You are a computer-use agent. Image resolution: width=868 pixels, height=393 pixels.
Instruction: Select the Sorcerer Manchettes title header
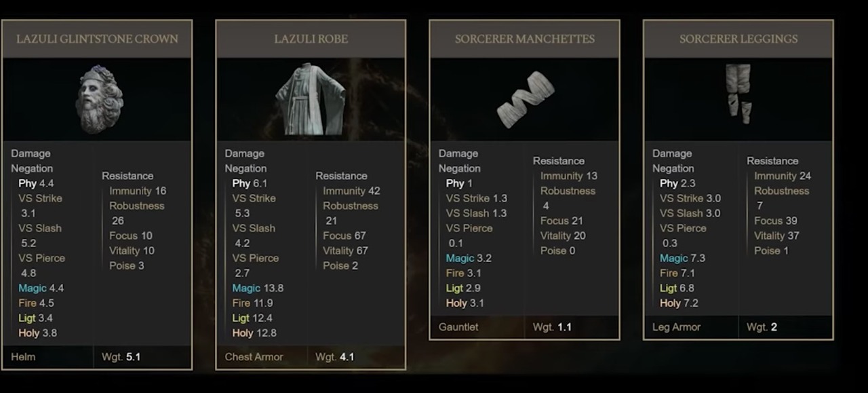click(525, 39)
